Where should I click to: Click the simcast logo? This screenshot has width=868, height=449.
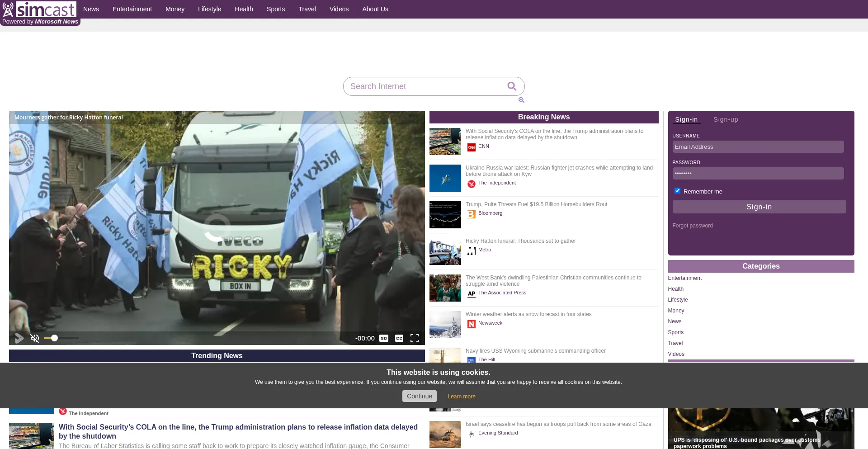(x=40, y=9)
